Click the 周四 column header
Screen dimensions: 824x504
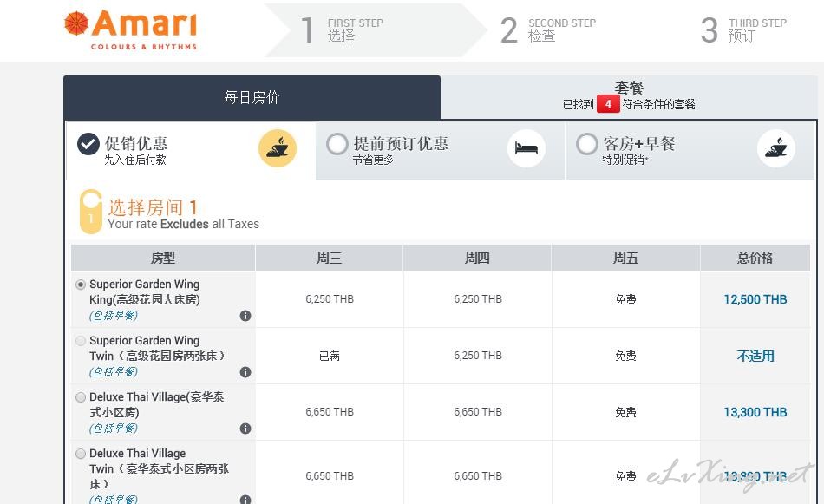(x=477, y=258)
